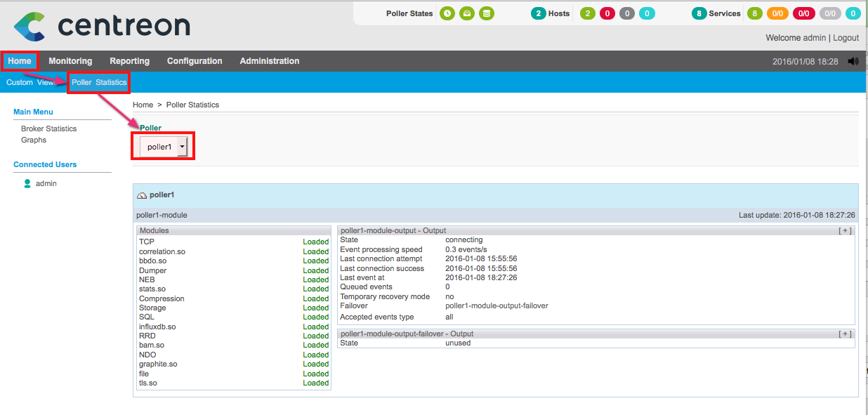
Task: Click the Logout link
Action: click(846, 38)
